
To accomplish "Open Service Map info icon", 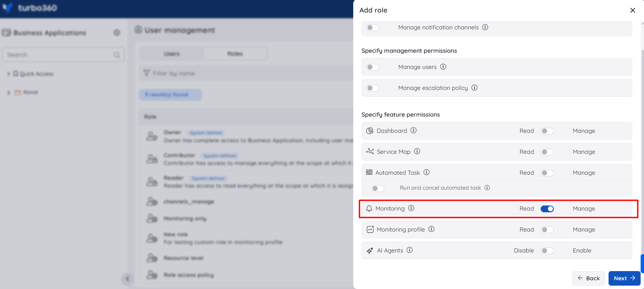I will click(417, 151).
